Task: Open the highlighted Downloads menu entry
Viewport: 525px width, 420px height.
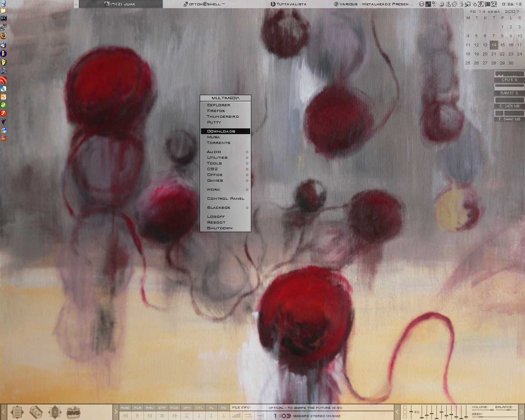Action: [x=226, y=131]
